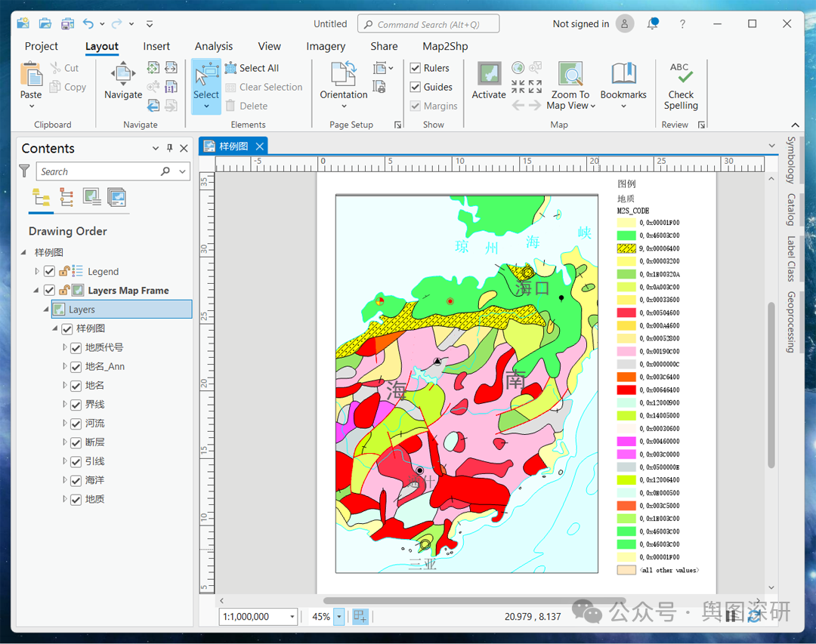The height and width of the screenshot is (644, 816).
Task: Toggle visibility of the 河流 layer
Action: click(x=76, y=424)
